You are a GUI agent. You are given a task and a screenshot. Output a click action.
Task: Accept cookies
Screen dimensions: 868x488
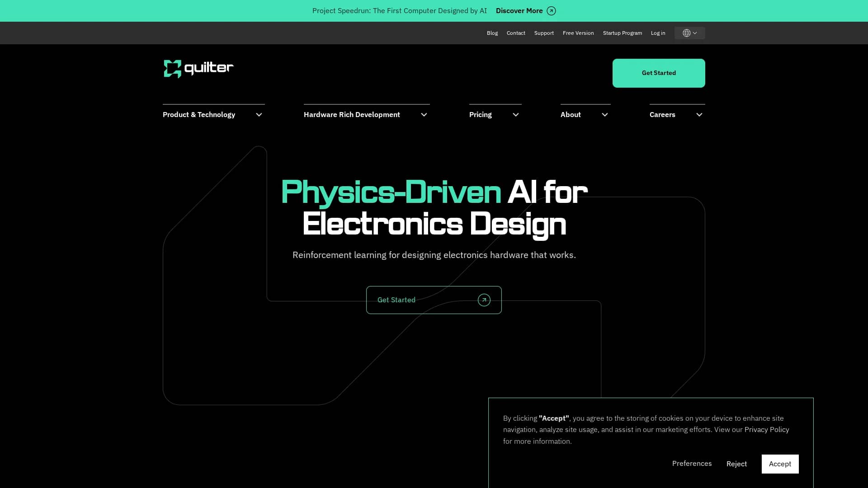(780, 464)
